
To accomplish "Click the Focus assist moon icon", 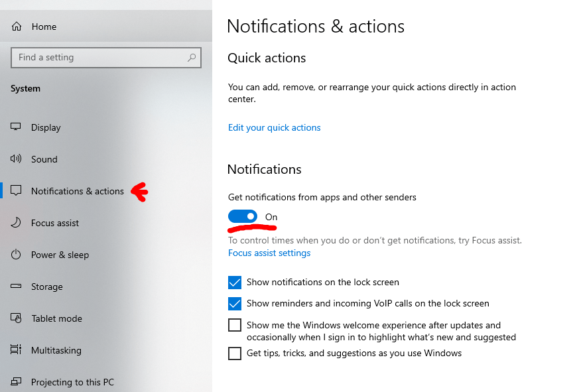I will 17,223.
